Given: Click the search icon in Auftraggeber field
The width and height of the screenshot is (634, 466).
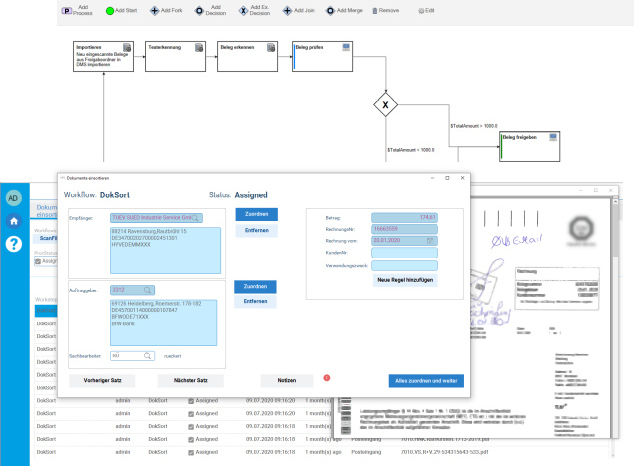Looking at the screenshot, I should coord(148,290).
